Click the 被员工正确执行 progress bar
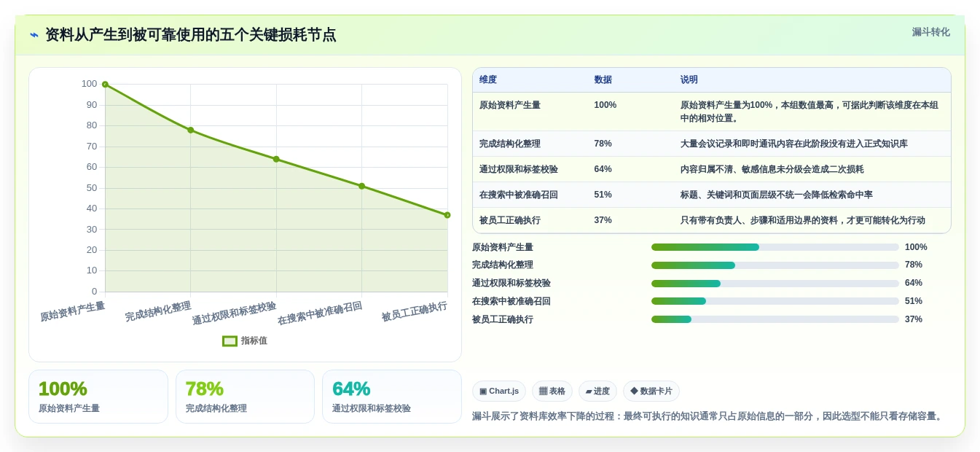This screenshot has width=980, height=452. (x=775, y=319)
